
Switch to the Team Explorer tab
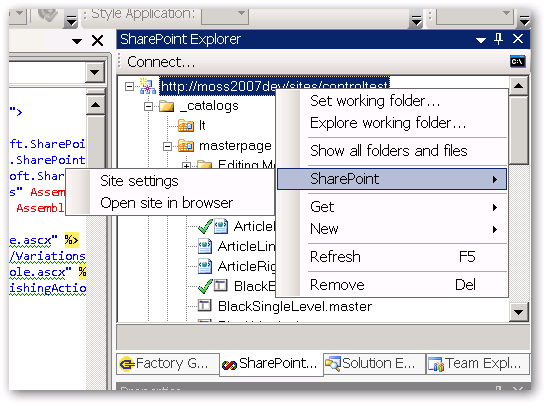pos(478,364)
